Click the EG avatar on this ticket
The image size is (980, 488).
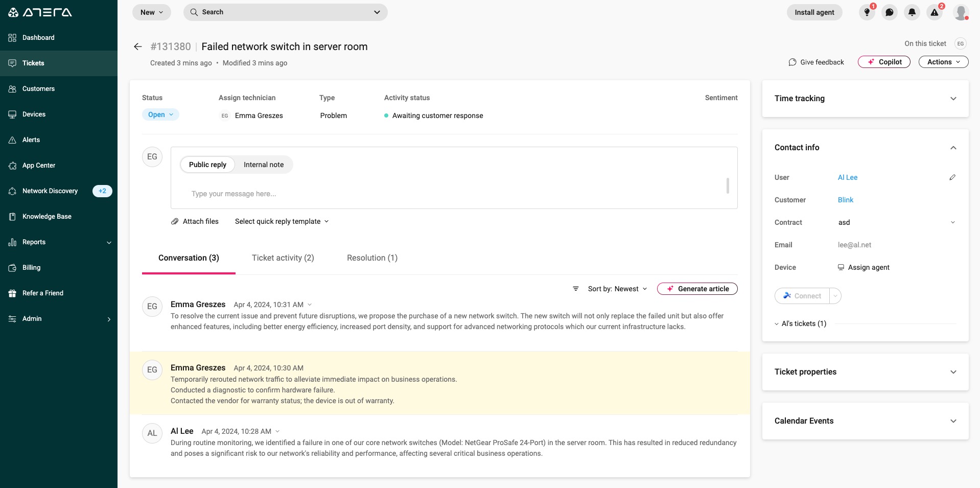tap(961, 43)
